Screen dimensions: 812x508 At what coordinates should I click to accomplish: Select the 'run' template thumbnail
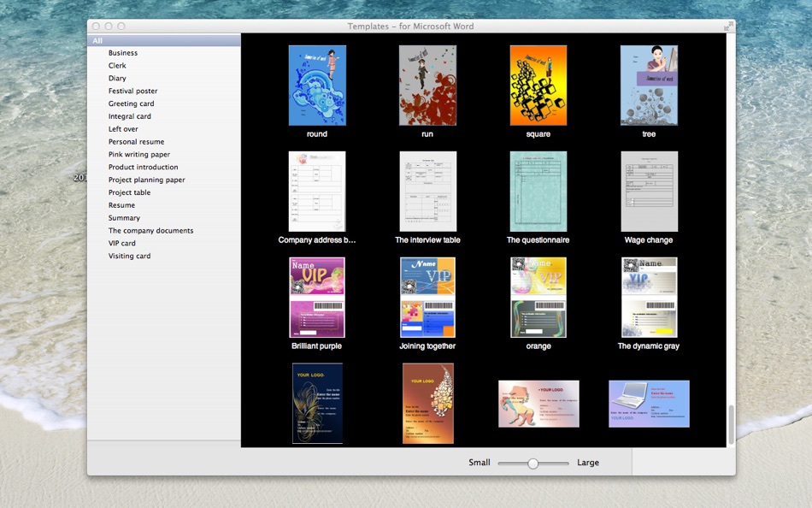tap(427, 86)
